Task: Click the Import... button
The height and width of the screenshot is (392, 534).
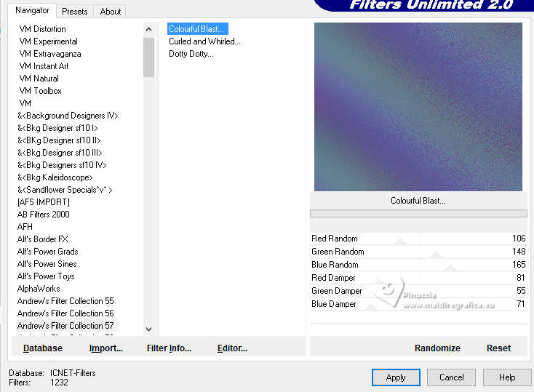Action: pos(106,348)
